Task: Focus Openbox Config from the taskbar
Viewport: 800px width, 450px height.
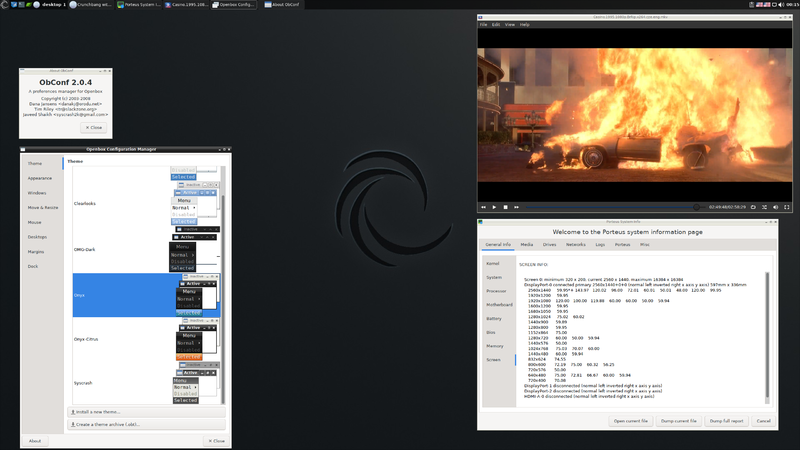Action: [x=234, y=5]
